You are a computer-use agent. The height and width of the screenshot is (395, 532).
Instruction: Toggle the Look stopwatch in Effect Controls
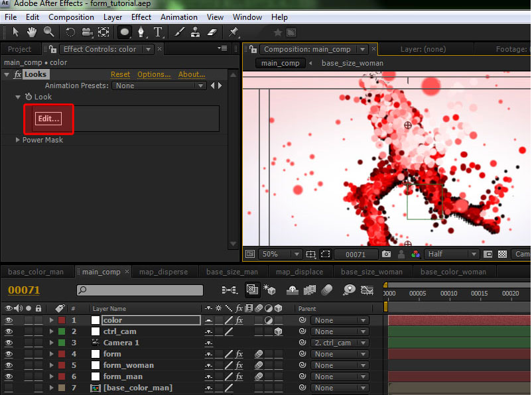[29, 97]
